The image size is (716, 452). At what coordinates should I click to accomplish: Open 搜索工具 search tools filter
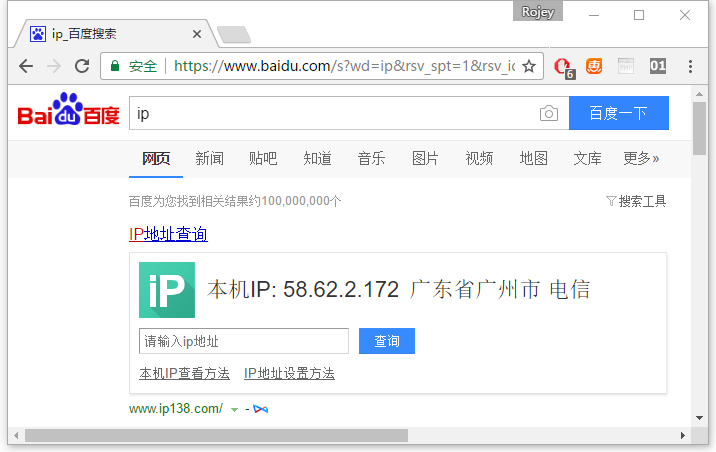(636, 201)
